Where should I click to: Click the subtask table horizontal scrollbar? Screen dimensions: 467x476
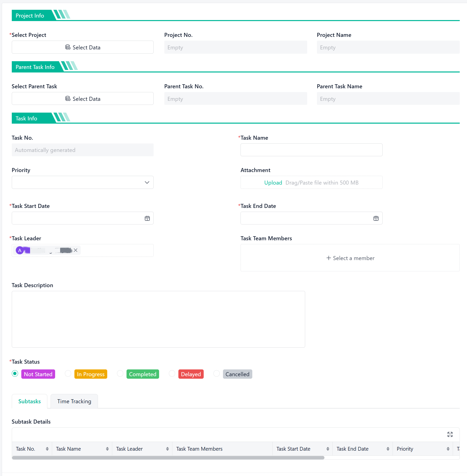(168, 458)
